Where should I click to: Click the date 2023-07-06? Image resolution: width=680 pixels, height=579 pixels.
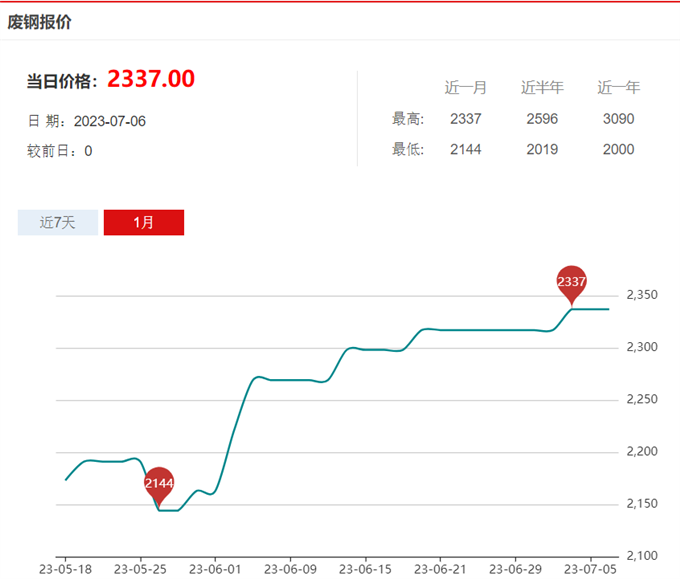pos(111,121)
